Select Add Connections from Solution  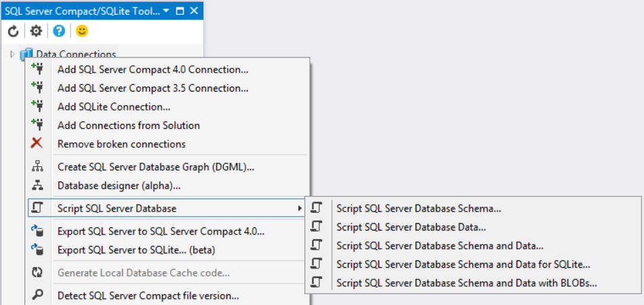[128, 125]
